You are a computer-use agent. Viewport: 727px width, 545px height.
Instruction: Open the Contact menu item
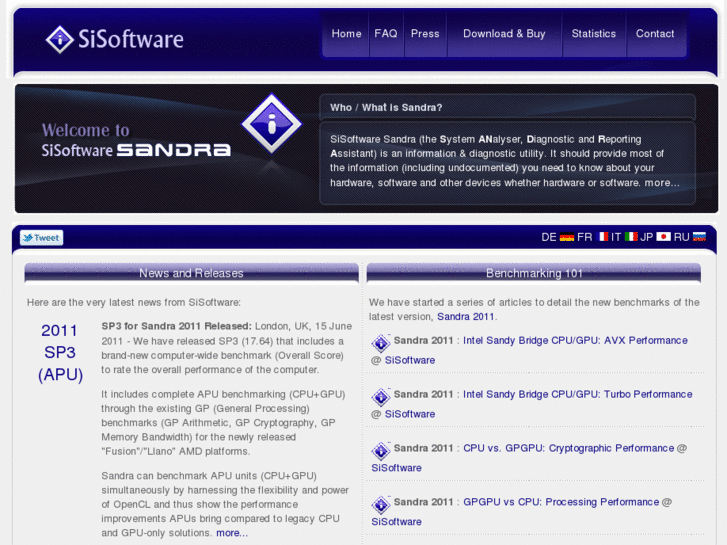(655, 34)
